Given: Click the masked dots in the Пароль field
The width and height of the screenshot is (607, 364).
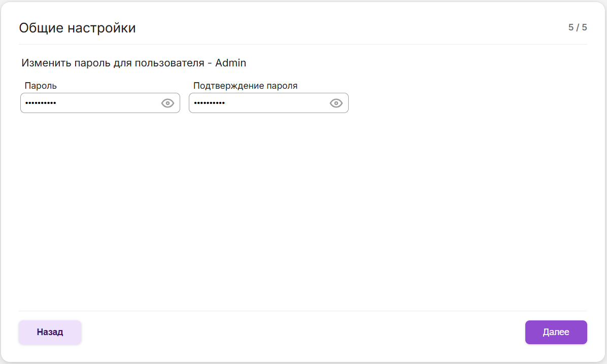Looking at the screenshot, I should coord(41,103).
